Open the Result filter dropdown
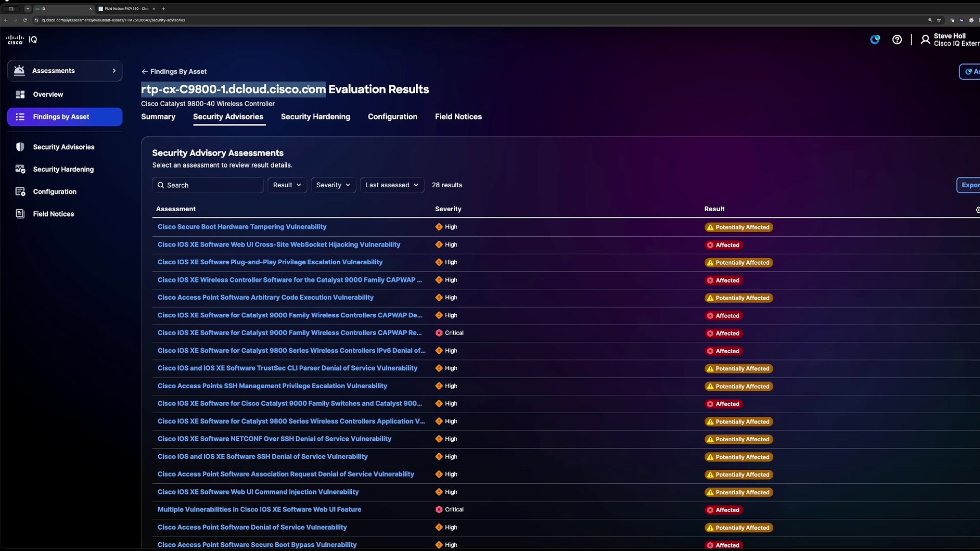This screenshot has width=980, height=551. pos(287,185)
